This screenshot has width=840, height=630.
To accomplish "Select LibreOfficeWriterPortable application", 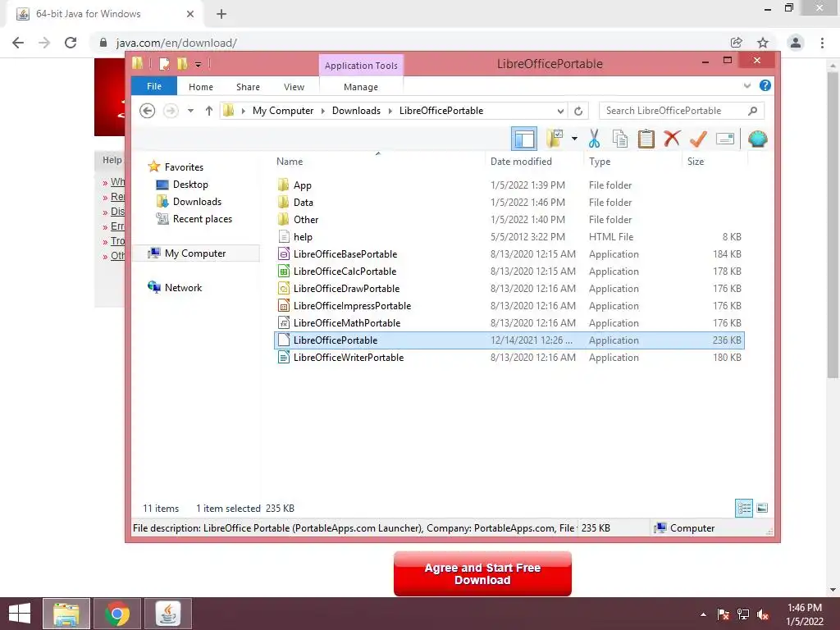I will 509,358.
